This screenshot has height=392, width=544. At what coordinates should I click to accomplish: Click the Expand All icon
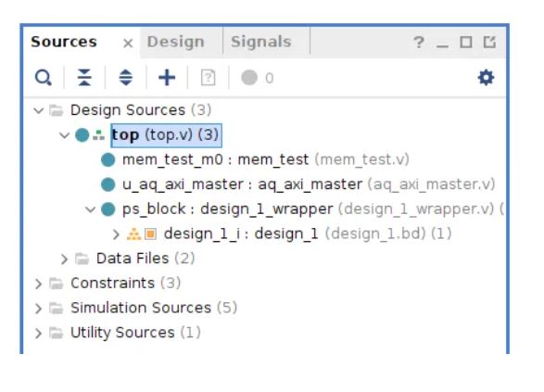pyautogui.click(x=126, y=77)
